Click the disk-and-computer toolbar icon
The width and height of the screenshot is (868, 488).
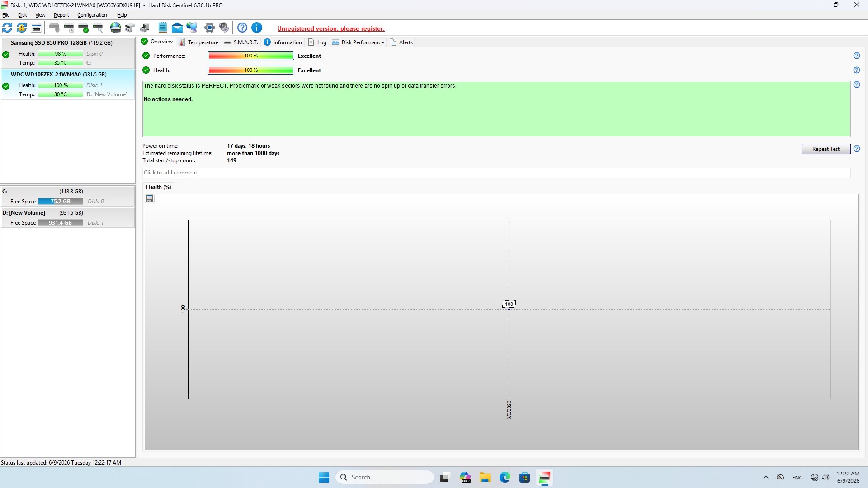(x=145, y=28)
